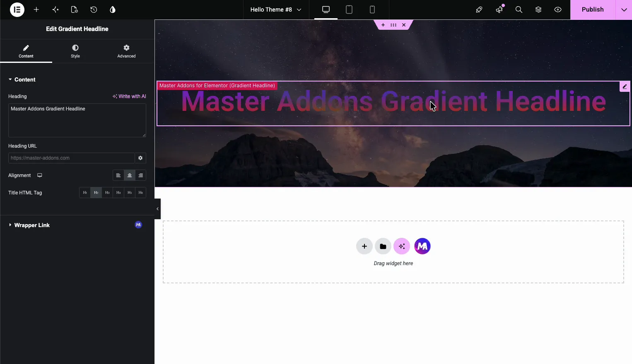
Task: Click the Gradient Headline widget label
Action: pyautogui.click(x=217, y=86)
